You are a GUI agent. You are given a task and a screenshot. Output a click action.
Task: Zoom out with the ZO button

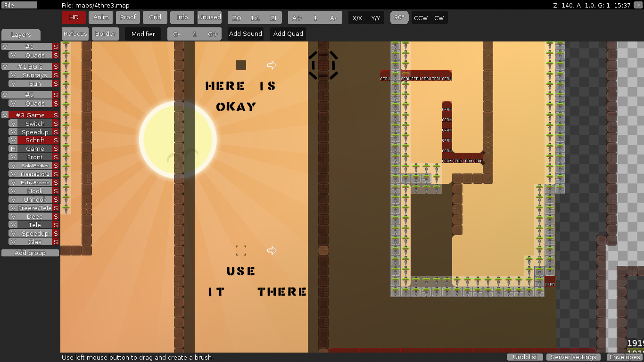point(237,18)
